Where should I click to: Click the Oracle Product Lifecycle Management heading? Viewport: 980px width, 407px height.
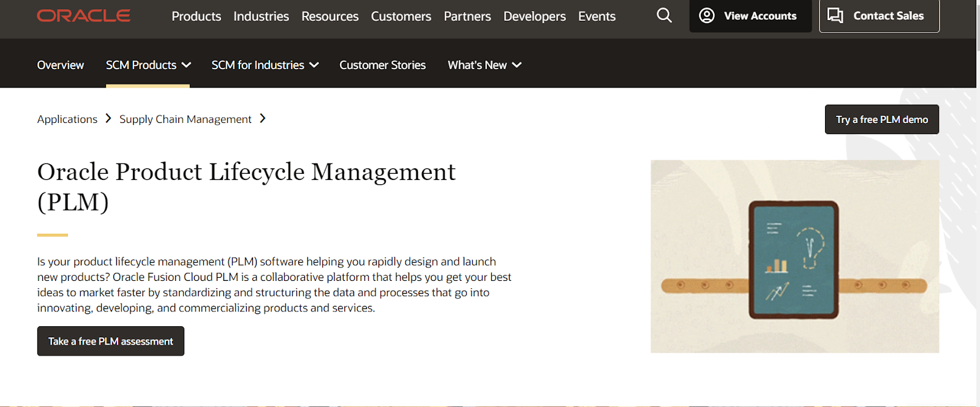[x=246, y=187]
